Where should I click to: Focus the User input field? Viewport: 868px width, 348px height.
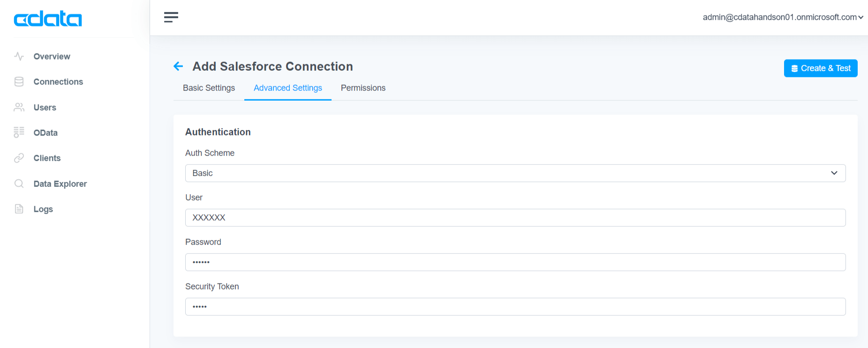coord(515,218)
